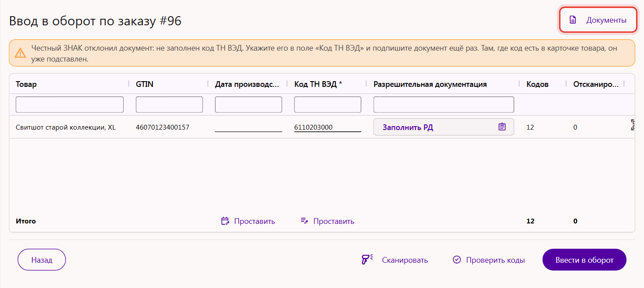Go back with Назад button
Screen dimensions: 644x288
pyautogui.click(x=42, y=260)
